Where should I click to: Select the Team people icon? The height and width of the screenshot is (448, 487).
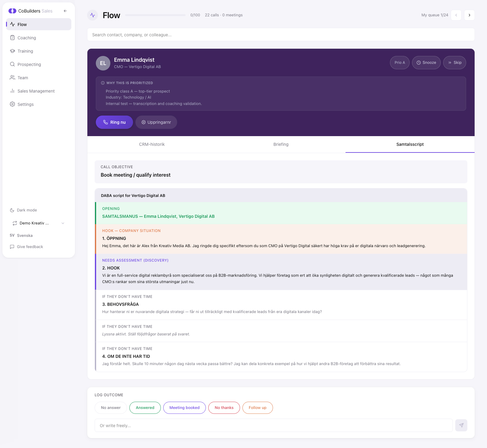coord(12,77)
